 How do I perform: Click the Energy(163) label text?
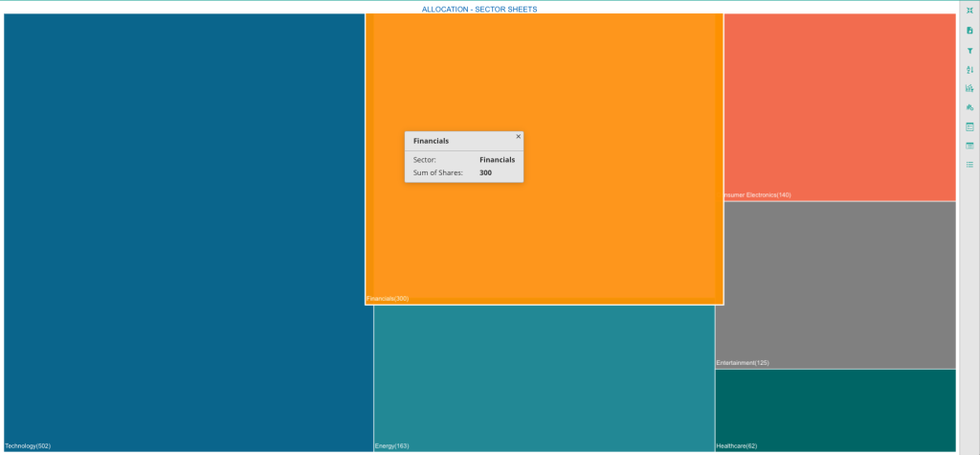point(391,446)
